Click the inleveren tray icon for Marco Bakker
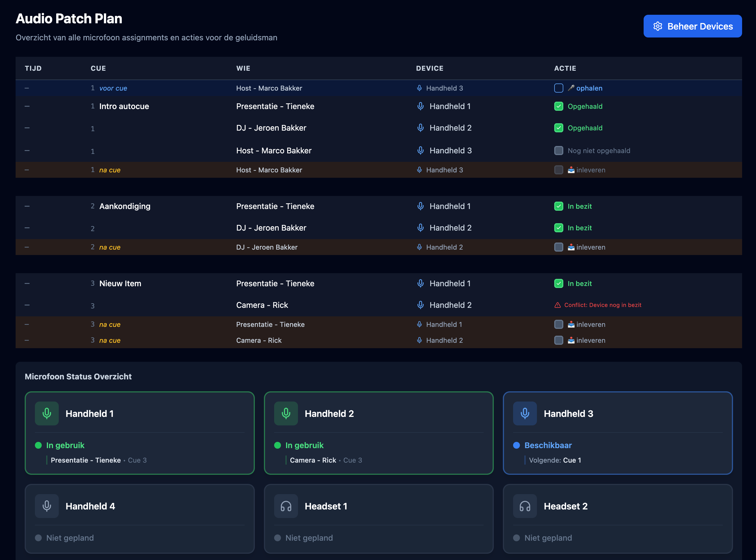 point(571,170)
